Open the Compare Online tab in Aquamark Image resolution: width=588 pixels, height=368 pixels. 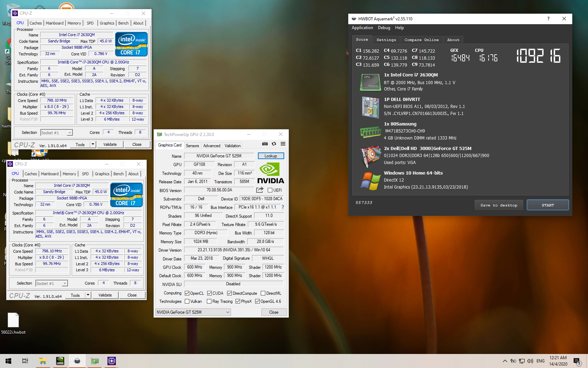coord(421,40)
